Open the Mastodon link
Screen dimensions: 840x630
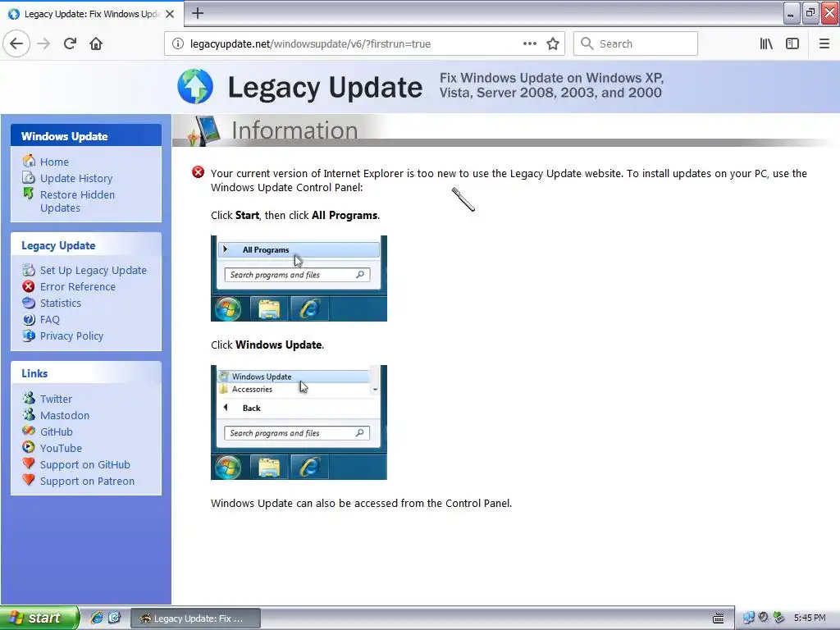pos(65,415)
